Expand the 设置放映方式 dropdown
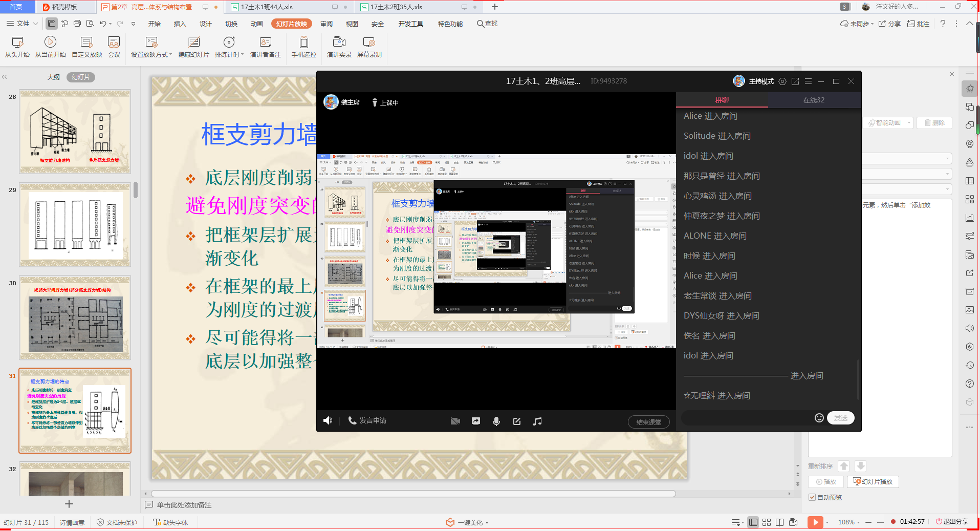The width and height of the screenshot is (980, 531). [171, 55]
